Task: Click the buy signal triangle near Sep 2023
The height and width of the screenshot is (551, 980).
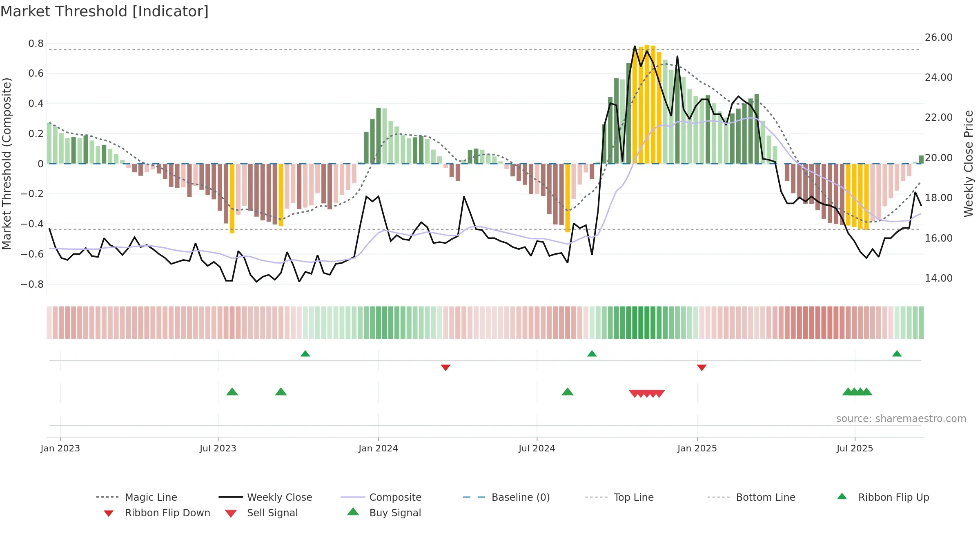Action: [x=281, y=391]
